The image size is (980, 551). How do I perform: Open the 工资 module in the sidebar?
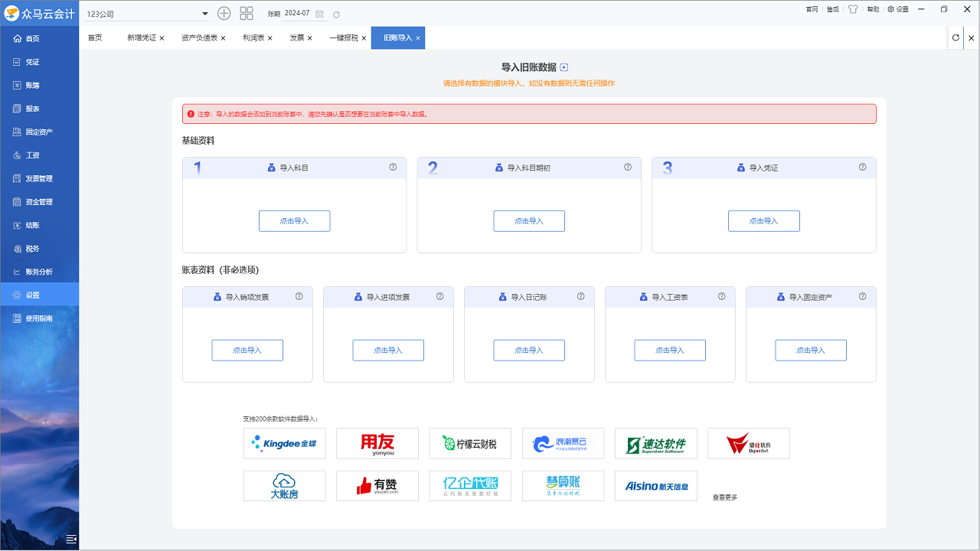39,155
